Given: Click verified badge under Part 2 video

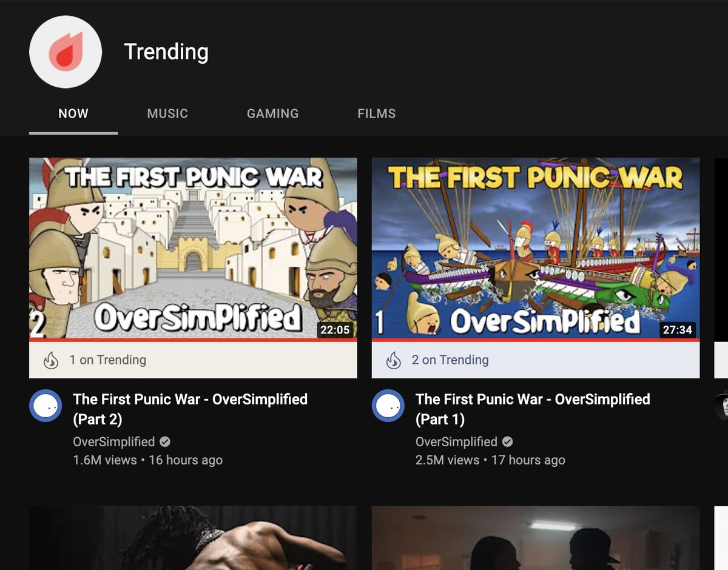Looking at the screenshot, I should 165,441.
